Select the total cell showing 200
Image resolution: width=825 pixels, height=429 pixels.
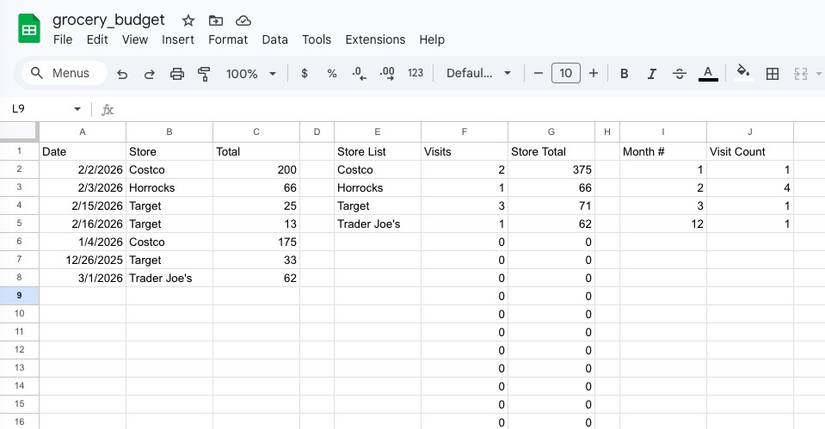click(256, 169)
